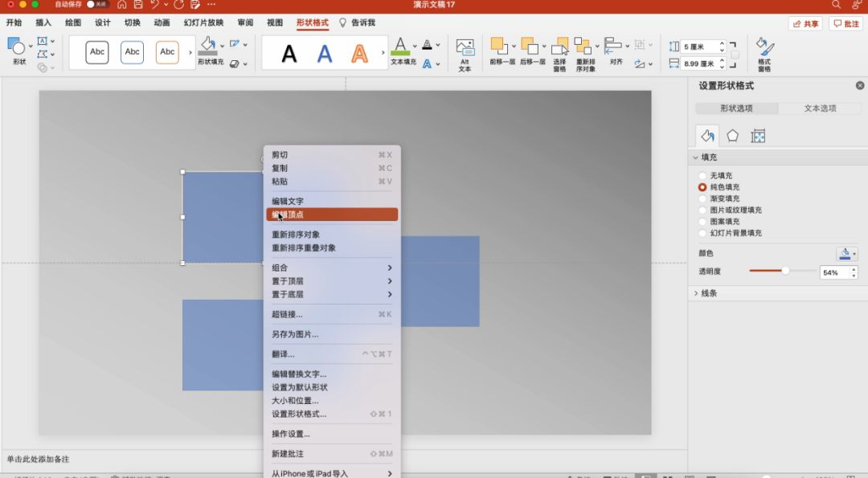Expand the 线条 section

point(696,293)
